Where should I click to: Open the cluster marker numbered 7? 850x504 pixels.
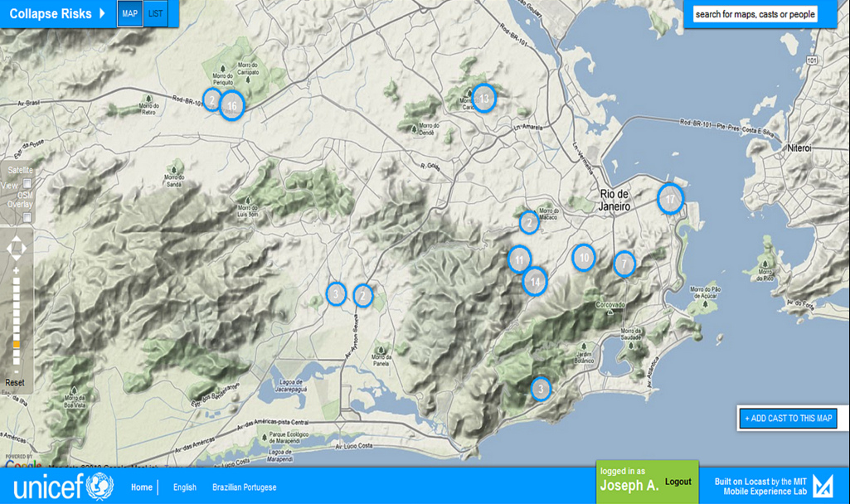click(x=624, y=264)
